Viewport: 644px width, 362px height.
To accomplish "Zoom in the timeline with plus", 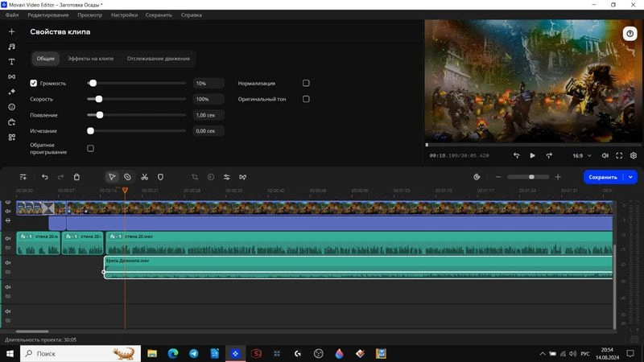I will (558, 177).
